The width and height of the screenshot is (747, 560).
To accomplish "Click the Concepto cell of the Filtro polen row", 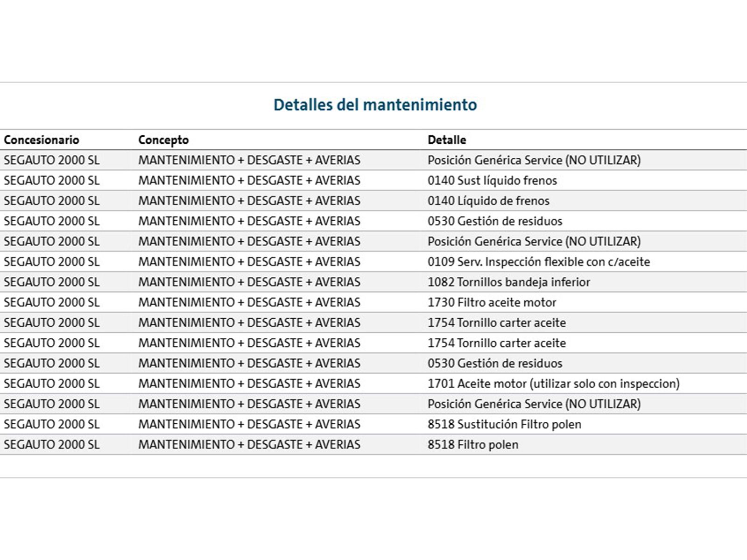I will (x=249, y=445).
